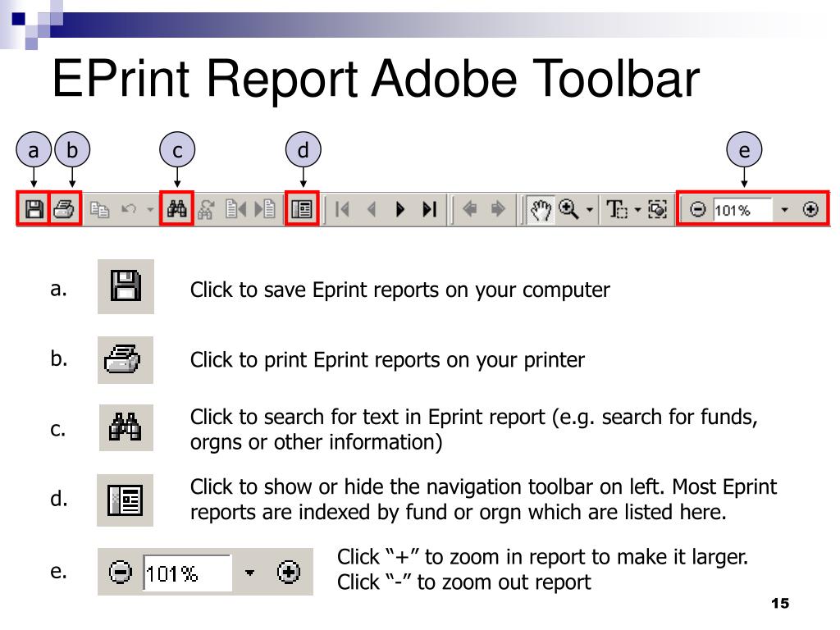Open the zoom percentage dropdown in the toolbar strip
840x630 pixels.
784,209
